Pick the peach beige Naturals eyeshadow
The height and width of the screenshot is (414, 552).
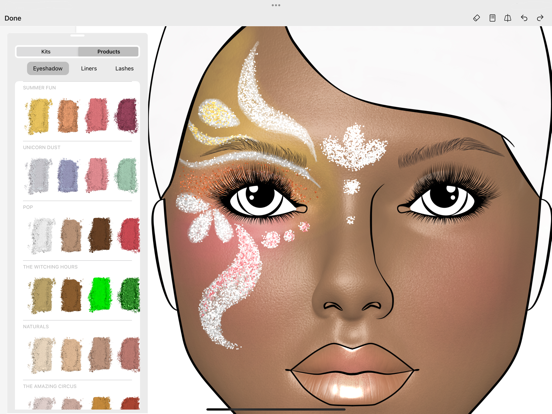pos(71,355)
